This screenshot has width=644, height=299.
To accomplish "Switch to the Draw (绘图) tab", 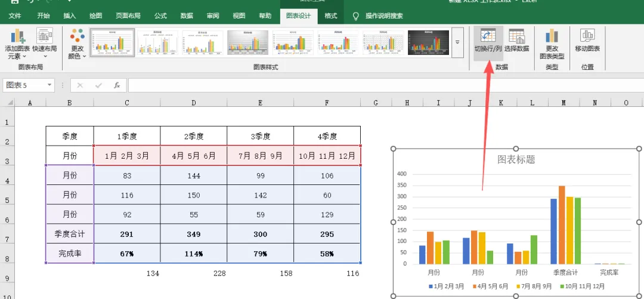I will 95,16.
